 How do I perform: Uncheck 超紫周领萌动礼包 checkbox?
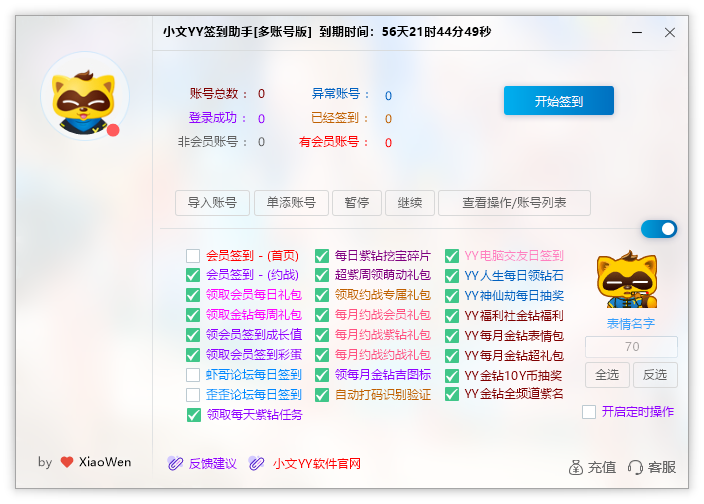tap(322, 275)
